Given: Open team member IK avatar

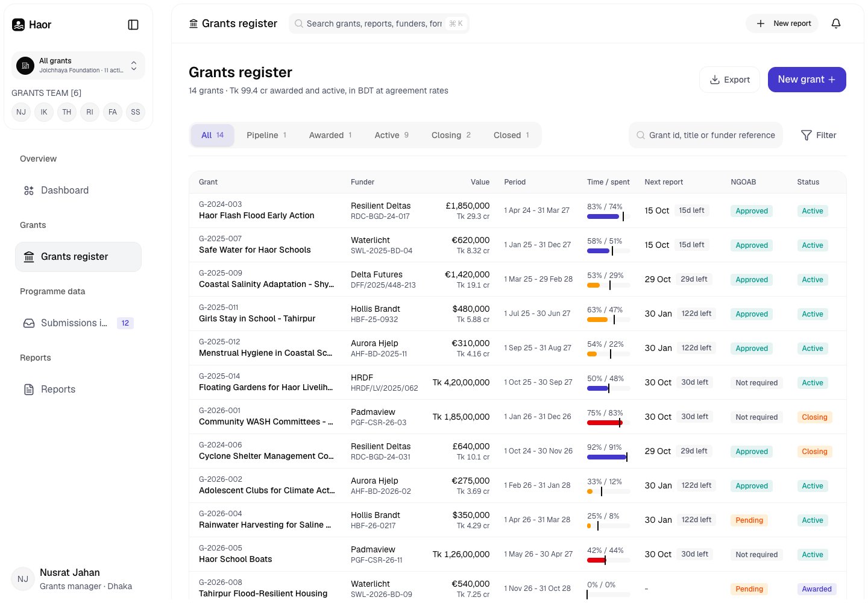Looking at the screenshot, I should coord(44,112).
